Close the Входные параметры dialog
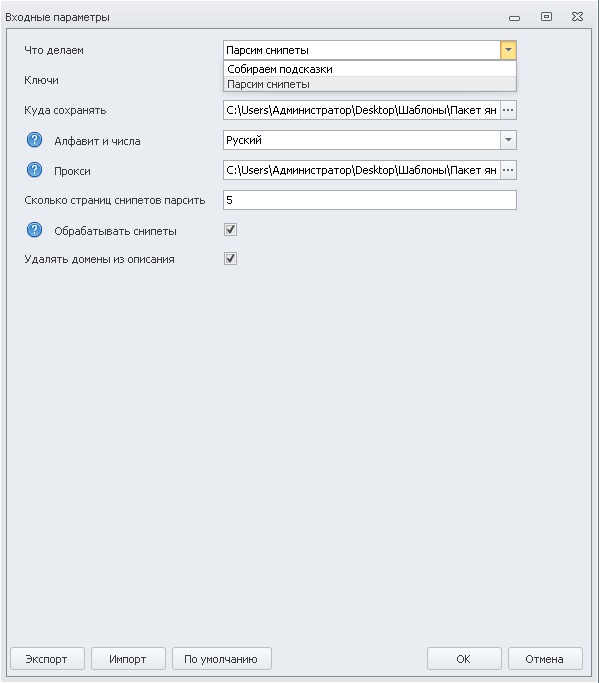The height and width of the screenshot is (683, 599). 577,17
